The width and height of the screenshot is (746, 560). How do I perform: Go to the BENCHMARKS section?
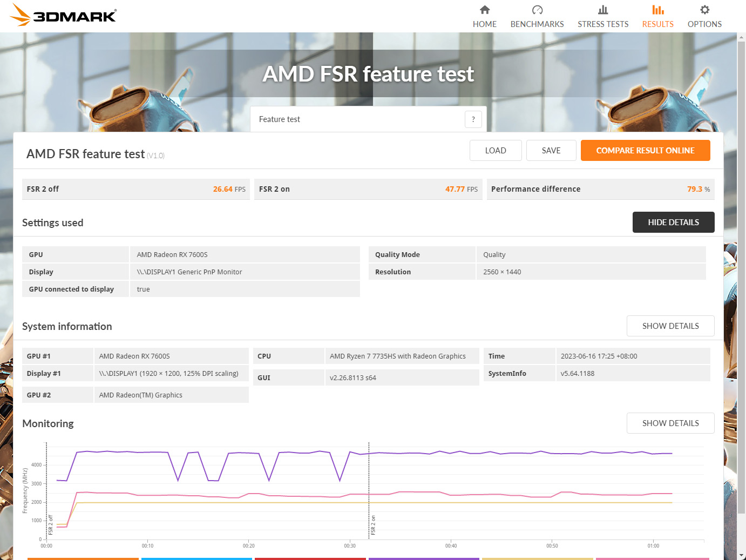click(x=537, y=24)
